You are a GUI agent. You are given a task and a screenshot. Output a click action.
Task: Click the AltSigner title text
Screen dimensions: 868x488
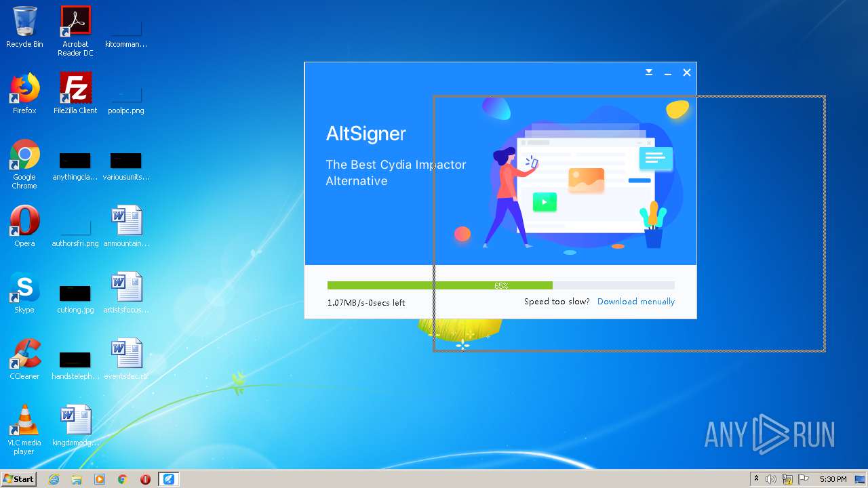pyautogui.click(x=366, y=134)
